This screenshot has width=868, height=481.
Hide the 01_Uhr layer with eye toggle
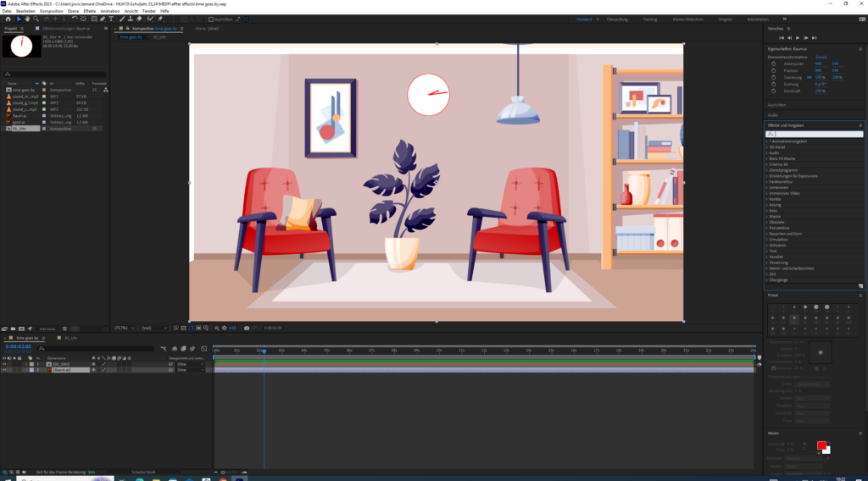[x=4, y=364]
